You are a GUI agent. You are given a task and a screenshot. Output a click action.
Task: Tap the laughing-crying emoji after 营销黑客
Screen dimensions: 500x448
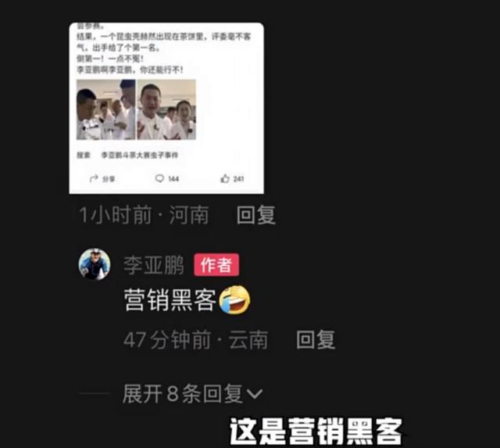pos(234,300)
